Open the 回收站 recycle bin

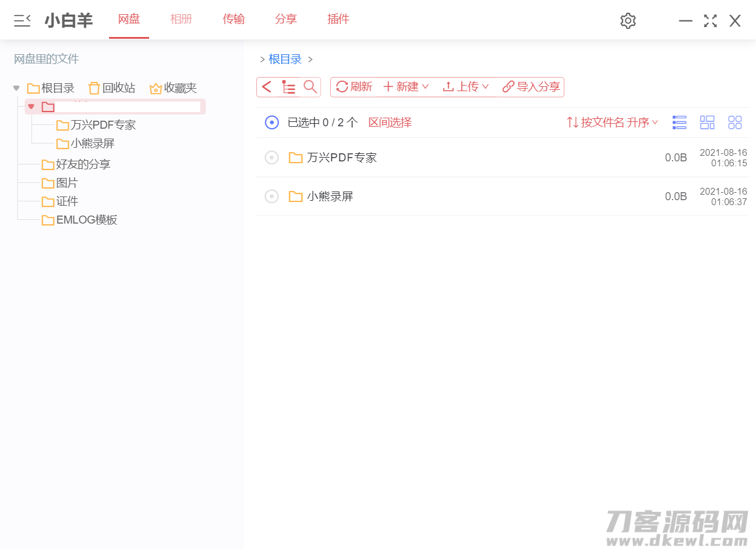(112, 88)
